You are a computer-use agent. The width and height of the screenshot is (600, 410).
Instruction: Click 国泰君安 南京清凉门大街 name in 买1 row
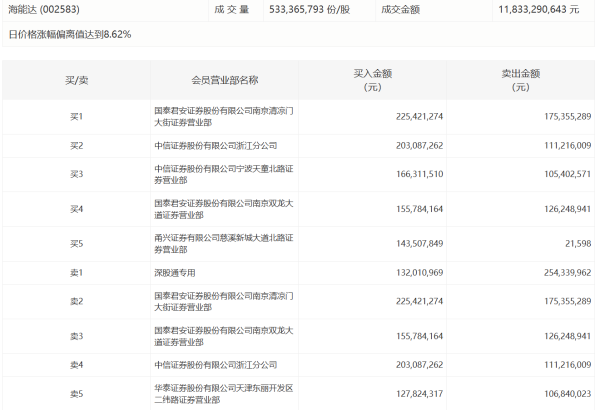224,117
